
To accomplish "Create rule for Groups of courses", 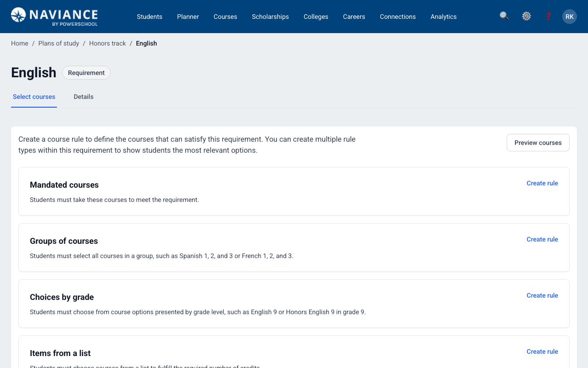I will [542, 239].
